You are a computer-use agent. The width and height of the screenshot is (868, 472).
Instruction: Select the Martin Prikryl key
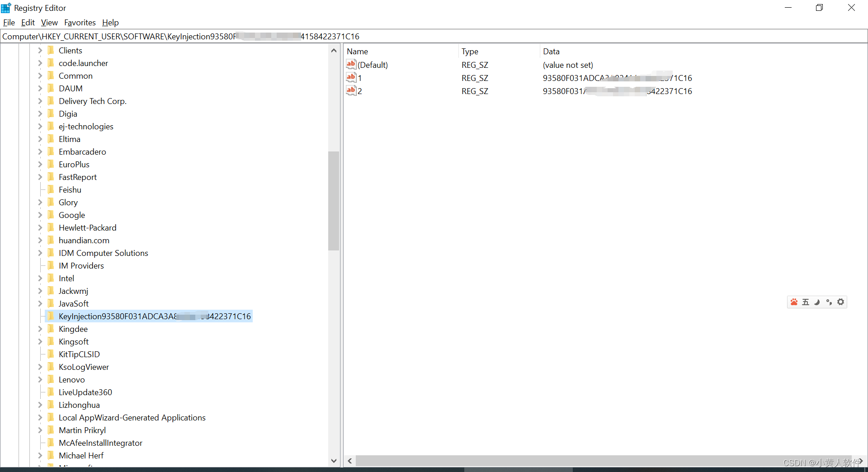point(82,430)
